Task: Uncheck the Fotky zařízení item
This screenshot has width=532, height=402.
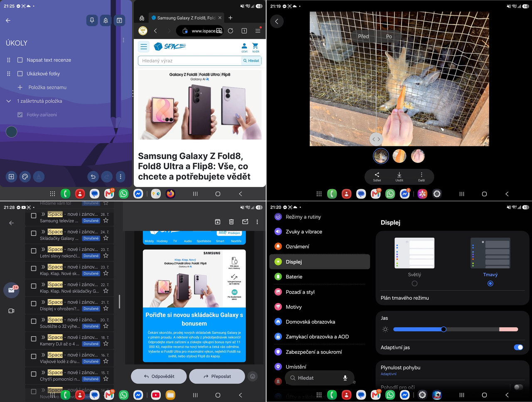Action: (x=20, y=115)
